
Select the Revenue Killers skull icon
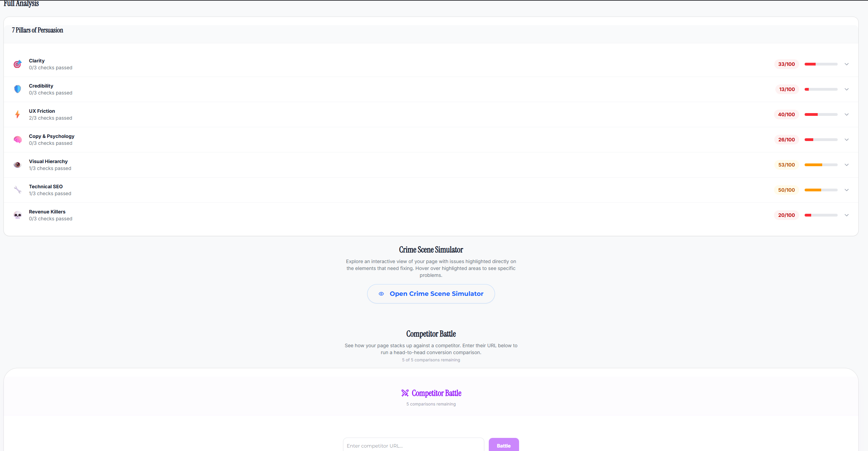[x=18, y=215]
